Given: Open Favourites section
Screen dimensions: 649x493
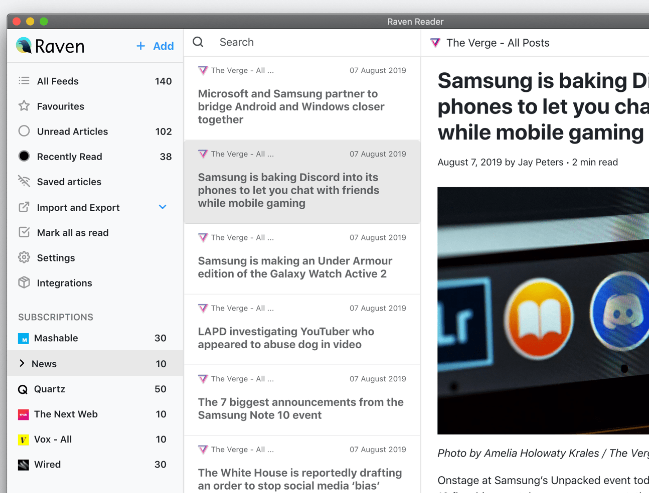Looking at the screenshot, I should click(95, 106).
